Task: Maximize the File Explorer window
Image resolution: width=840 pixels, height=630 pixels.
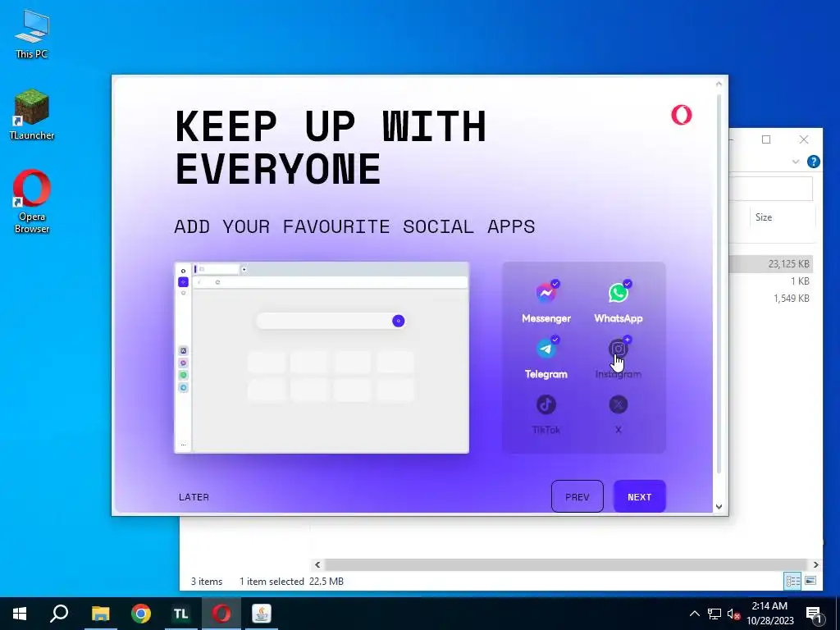Action: point(766,139)
